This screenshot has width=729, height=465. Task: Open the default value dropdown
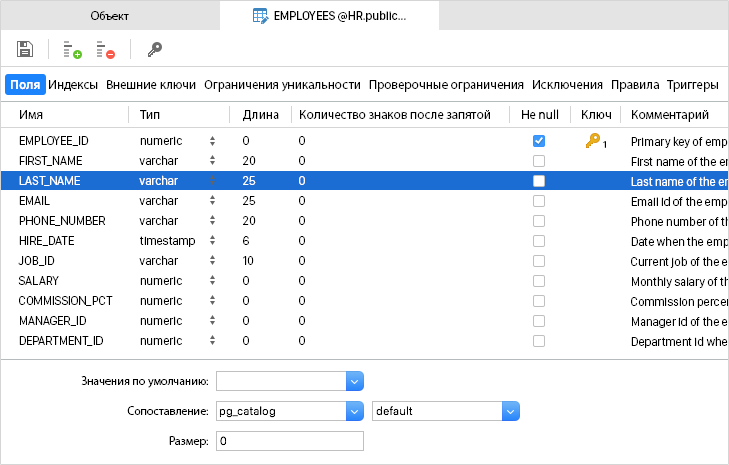pos(353,381)
